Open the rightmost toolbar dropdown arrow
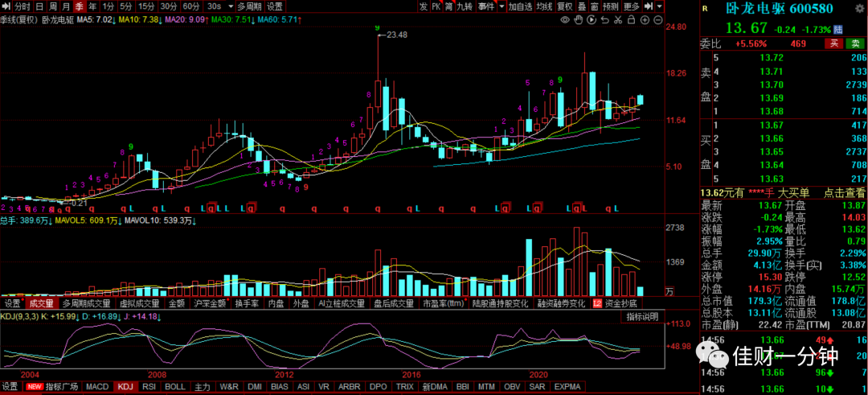 [659, 6]
